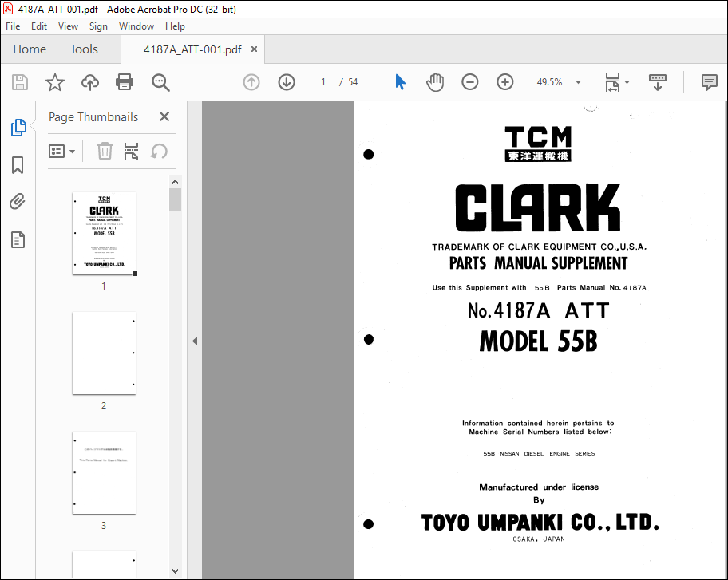Open the Content document panel icon
This screenshot has width=728, height=580.
pyautogui.click(x=18, y=240)
